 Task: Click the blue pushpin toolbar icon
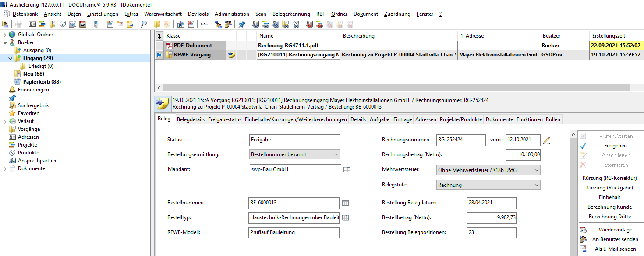tap(241, 25)
